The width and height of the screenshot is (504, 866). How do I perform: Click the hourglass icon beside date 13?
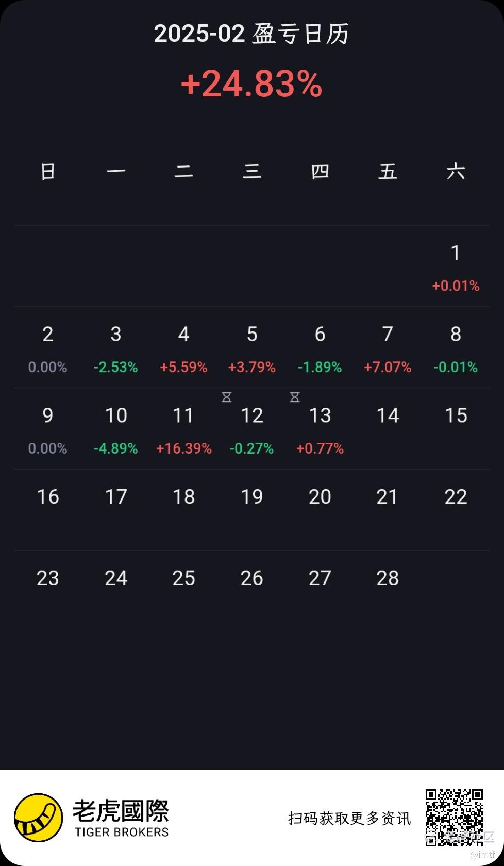coord(295,397)
